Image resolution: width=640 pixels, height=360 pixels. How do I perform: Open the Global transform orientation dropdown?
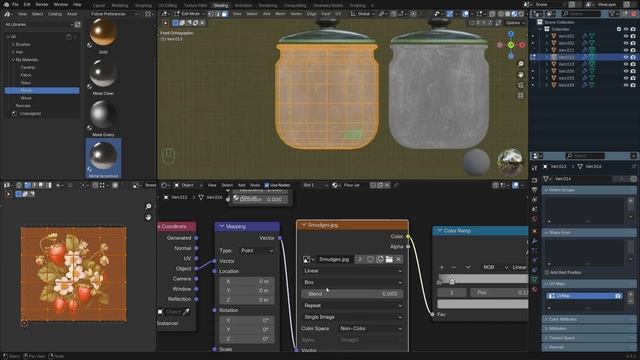[x=363, y=14]
